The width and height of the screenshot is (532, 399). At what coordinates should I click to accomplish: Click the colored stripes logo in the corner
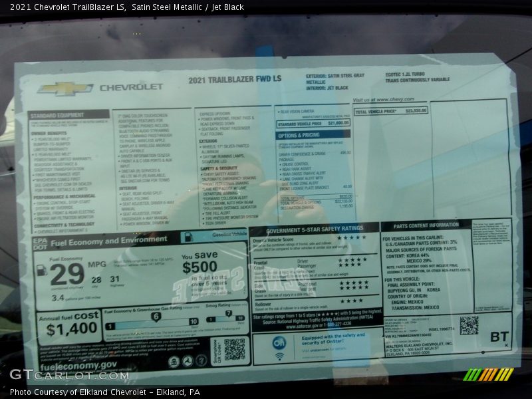point(488,374)
